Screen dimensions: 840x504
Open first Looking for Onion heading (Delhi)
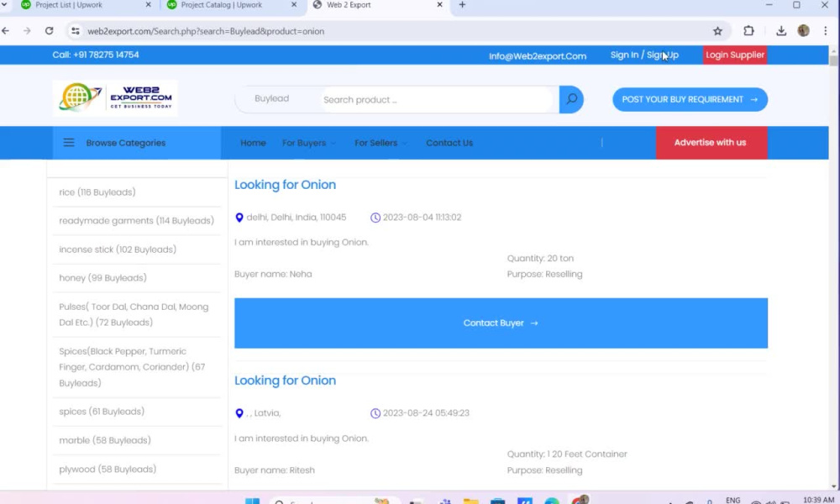(x=285, y=184)
